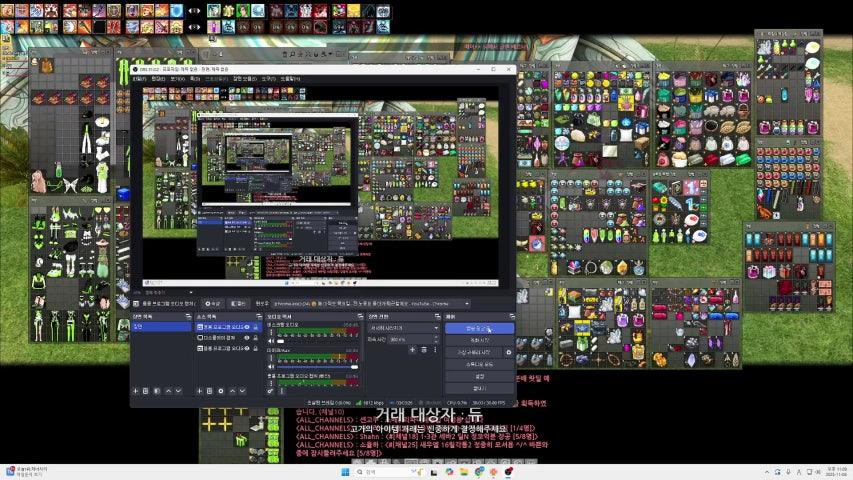This screenshot has height=480, width=853.
Task: Expand the transition duration spinbox arrows
Action: coord(410,340)
